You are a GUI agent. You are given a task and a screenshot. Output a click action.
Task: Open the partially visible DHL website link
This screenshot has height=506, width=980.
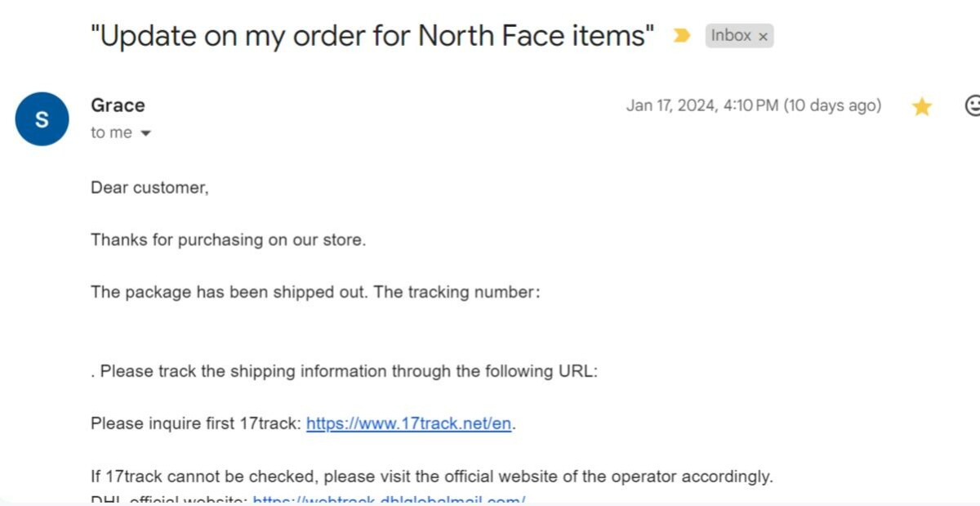(389, 499)
